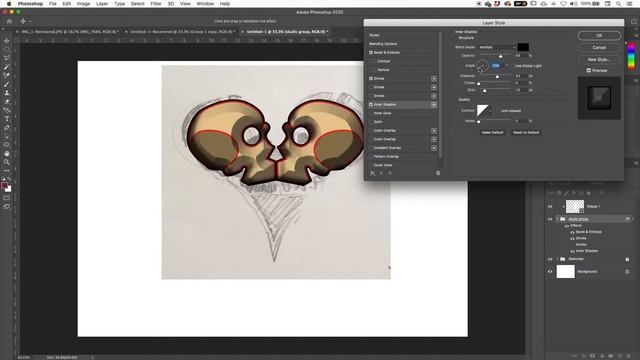Enable the Anti-aliased checkbox

(x=498, y=111)
